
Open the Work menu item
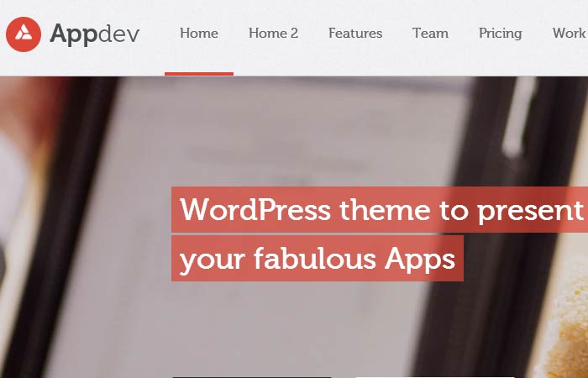tap(570, 34)
